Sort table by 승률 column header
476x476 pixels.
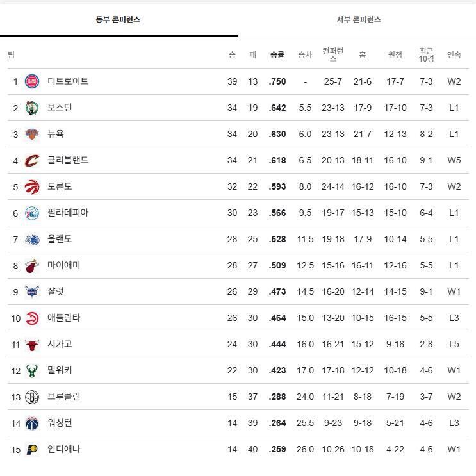click(277, 54)
